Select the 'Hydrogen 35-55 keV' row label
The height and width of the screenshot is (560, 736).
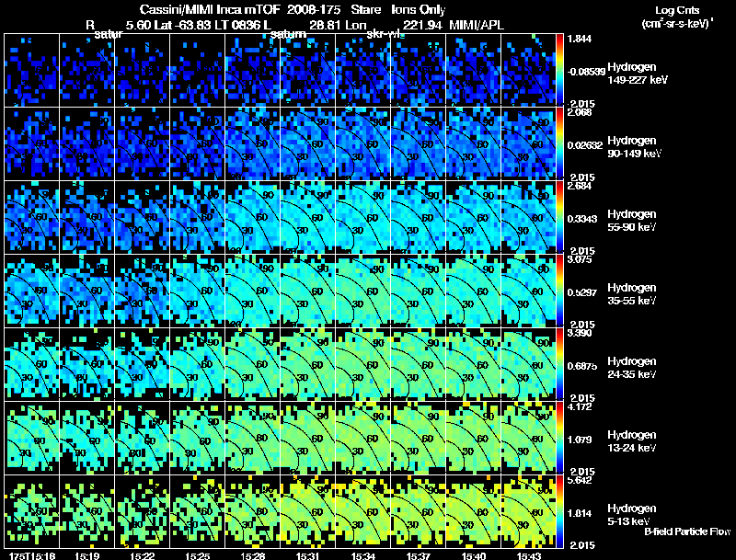[x=632, y=294]
